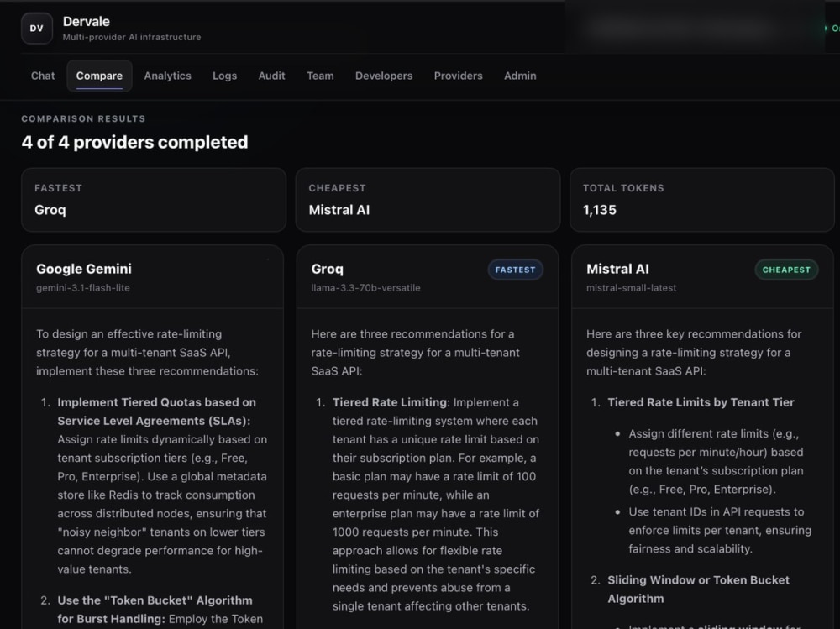This screenshot has height=629, width=840.
Task: Open the Logs tab
Action: tap(224, 76)
